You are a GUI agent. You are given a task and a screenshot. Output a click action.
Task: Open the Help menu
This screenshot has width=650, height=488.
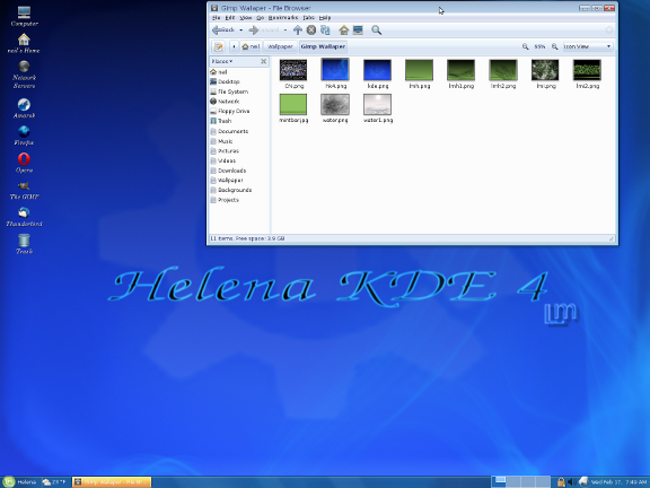point(325,17)
